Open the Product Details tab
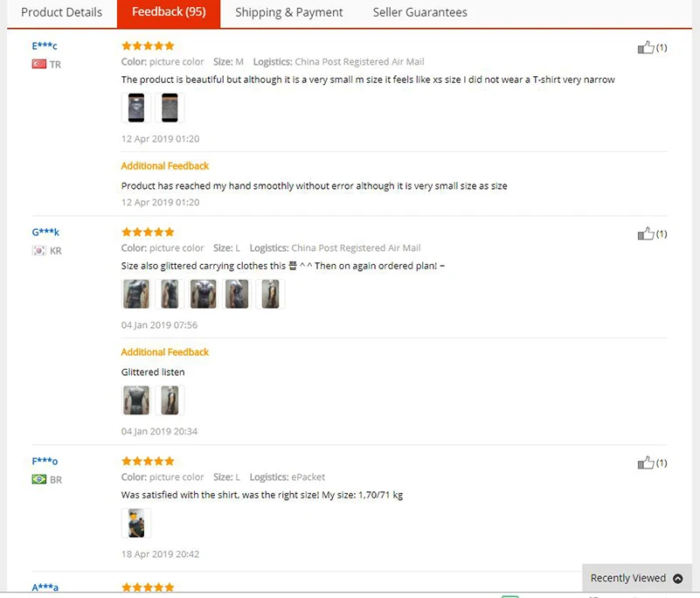 tap(61, 12)
